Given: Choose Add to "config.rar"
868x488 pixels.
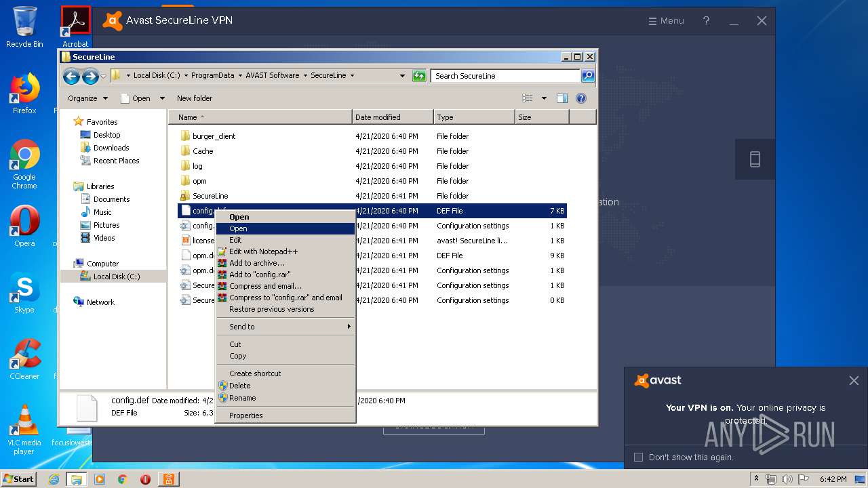Looking at the screenshot, I should tap(285, 274).
